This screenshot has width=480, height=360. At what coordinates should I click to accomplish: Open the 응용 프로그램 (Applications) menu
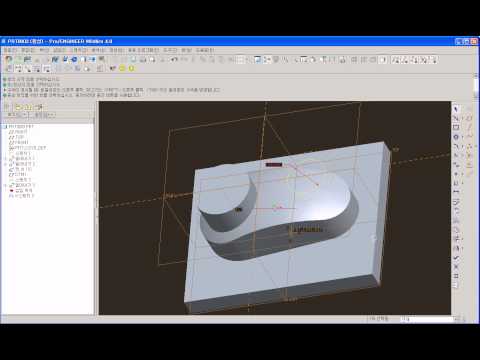144,50
